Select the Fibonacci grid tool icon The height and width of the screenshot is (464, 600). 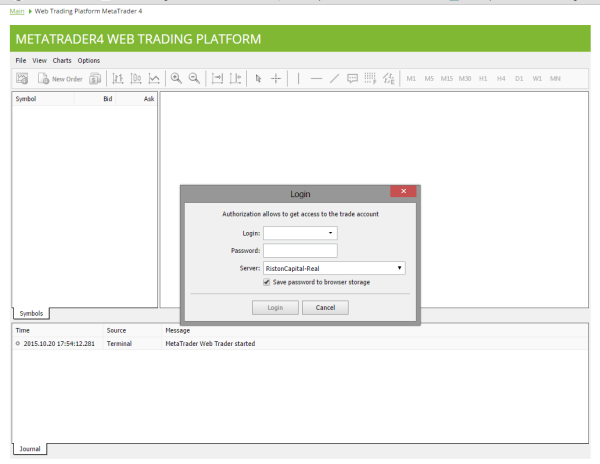370,78
